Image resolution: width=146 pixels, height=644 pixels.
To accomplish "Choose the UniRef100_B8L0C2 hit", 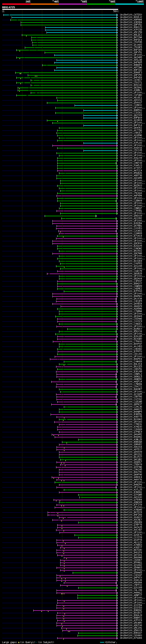I will coord(131,35).
